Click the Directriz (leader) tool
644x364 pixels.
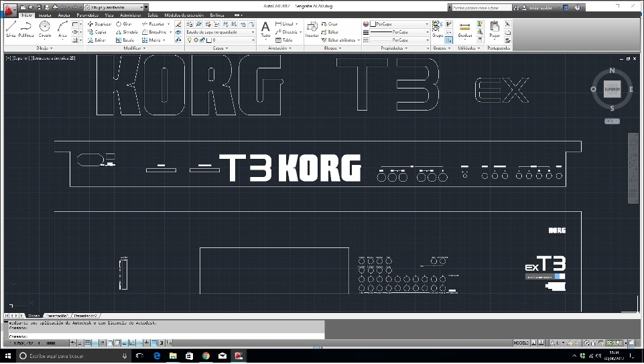pos(286,32)
